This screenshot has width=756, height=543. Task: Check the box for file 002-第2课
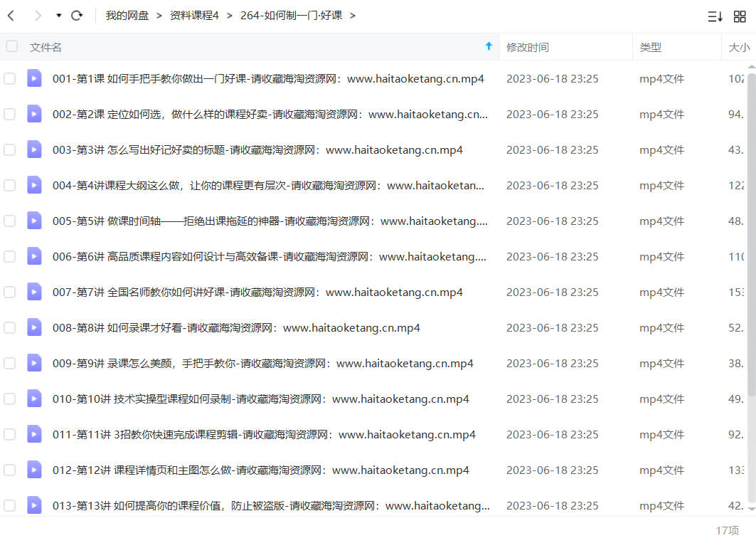click(x=10, y=114)
